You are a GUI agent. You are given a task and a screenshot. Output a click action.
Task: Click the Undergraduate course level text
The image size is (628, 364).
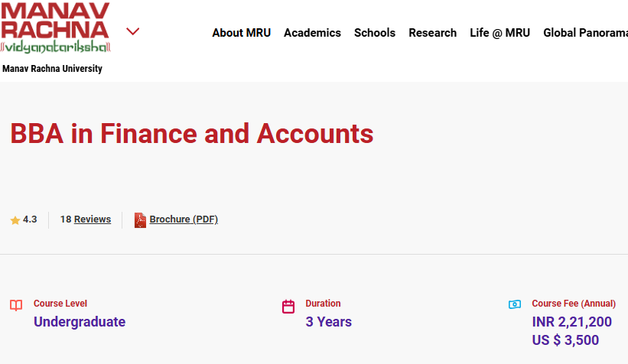pos(80,322)
